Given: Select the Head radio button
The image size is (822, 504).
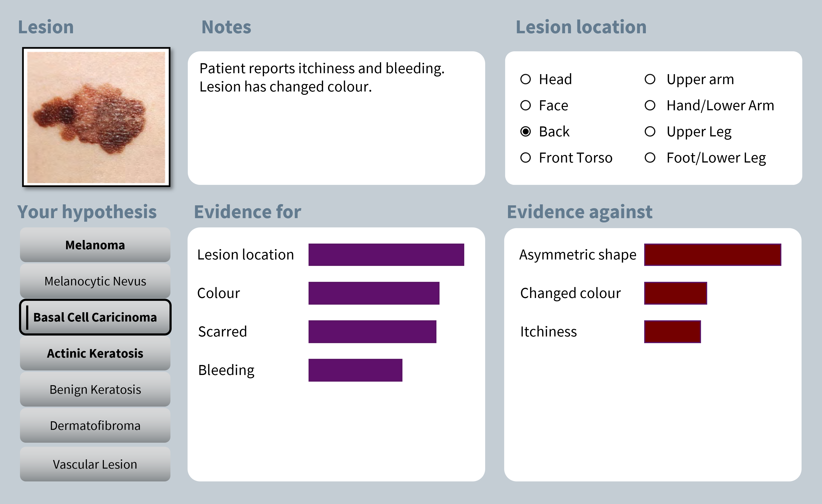Looking at the screenshot, I should point(526,79).
